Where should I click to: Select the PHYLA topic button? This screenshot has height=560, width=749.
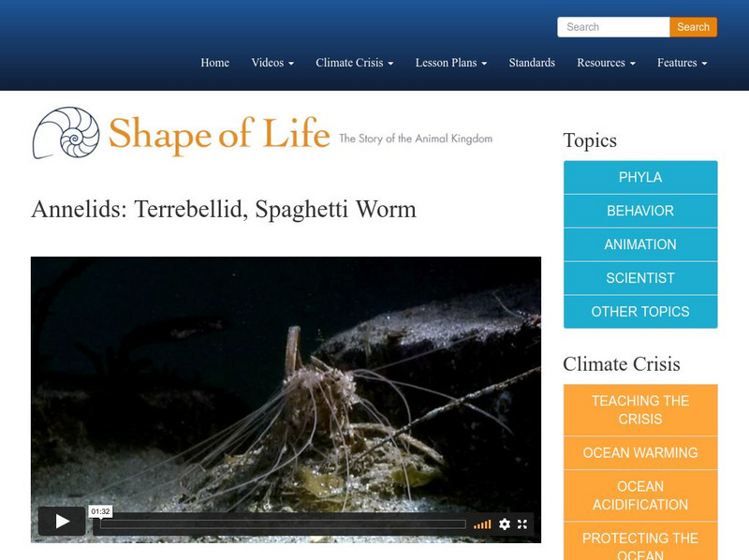click(x=639, y=177)
